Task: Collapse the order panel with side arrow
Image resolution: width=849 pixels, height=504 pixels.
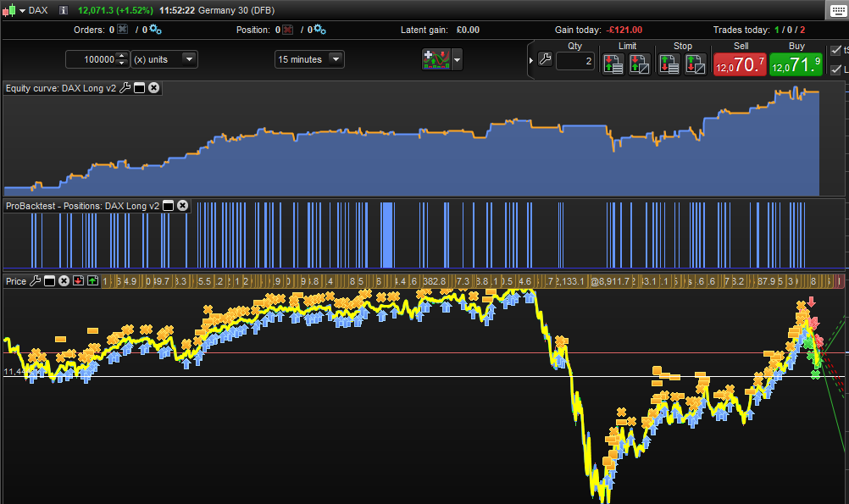Action: [531, 60]
